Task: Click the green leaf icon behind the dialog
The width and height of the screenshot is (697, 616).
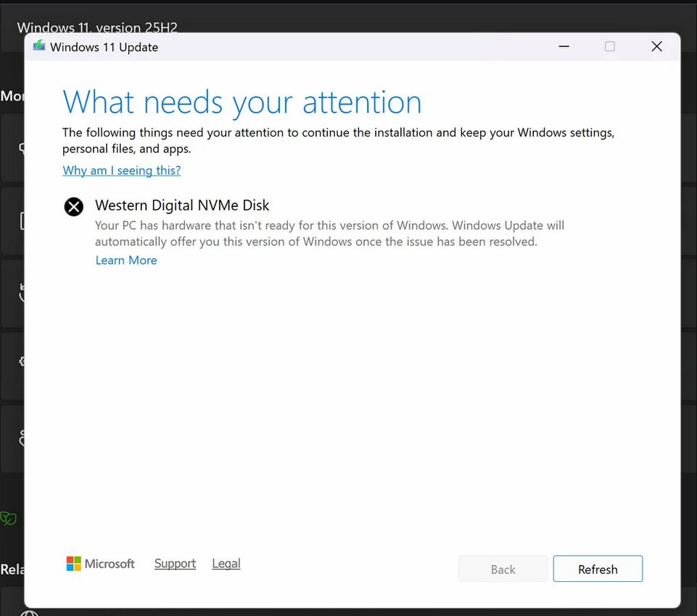Action: (9, 518)
